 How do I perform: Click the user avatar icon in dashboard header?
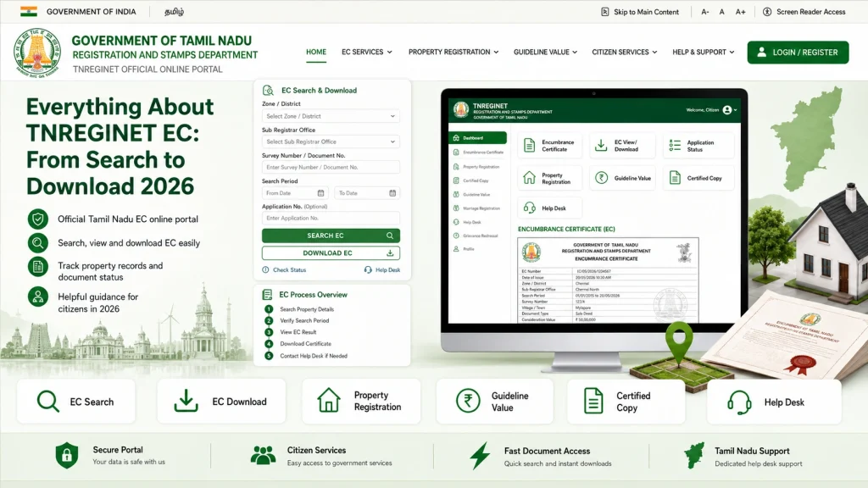point(727,110)
